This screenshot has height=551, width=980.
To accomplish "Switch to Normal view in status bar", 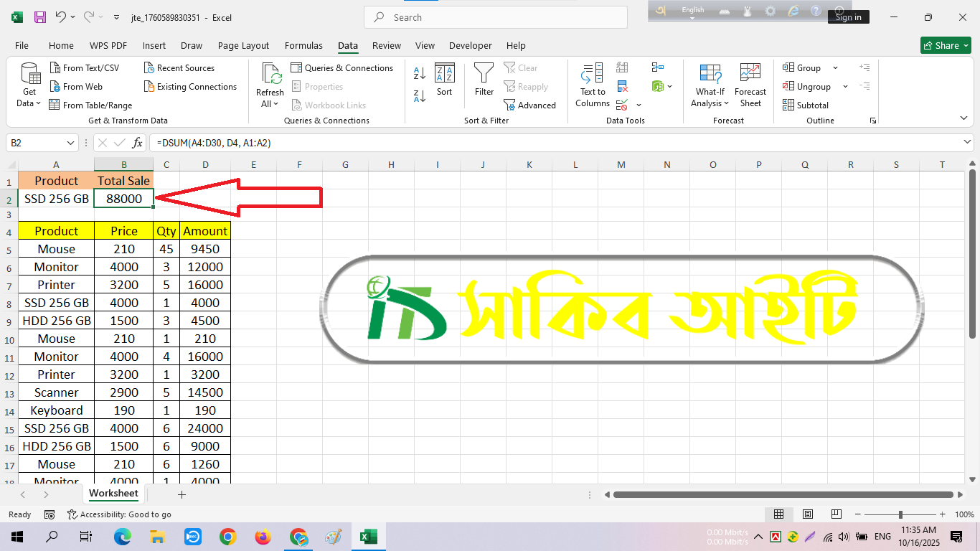I will (x=778, y=514).
